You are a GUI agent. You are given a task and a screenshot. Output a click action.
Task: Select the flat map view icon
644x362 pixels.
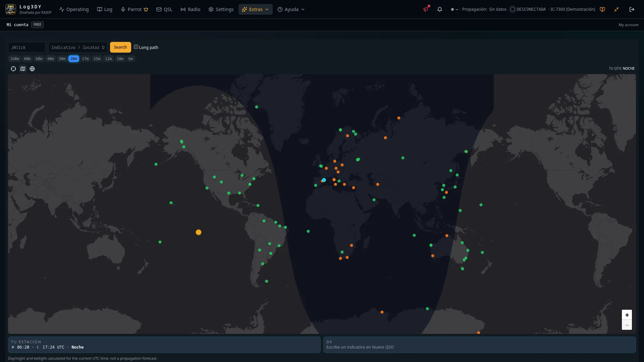tap(23, 69)
